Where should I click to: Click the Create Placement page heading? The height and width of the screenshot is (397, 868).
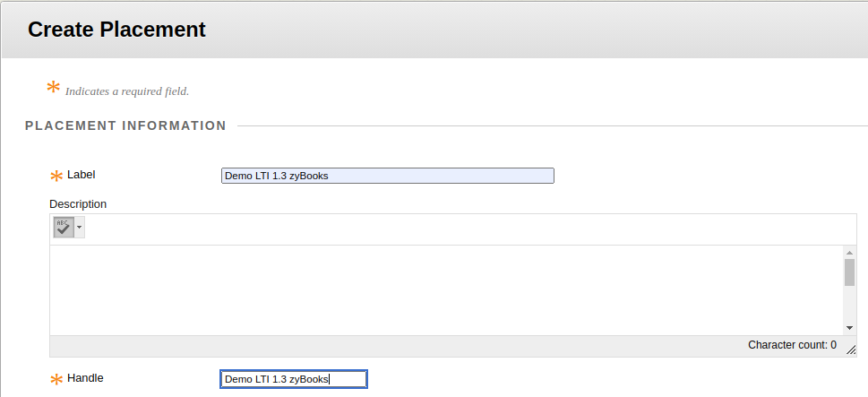point(116,30)
